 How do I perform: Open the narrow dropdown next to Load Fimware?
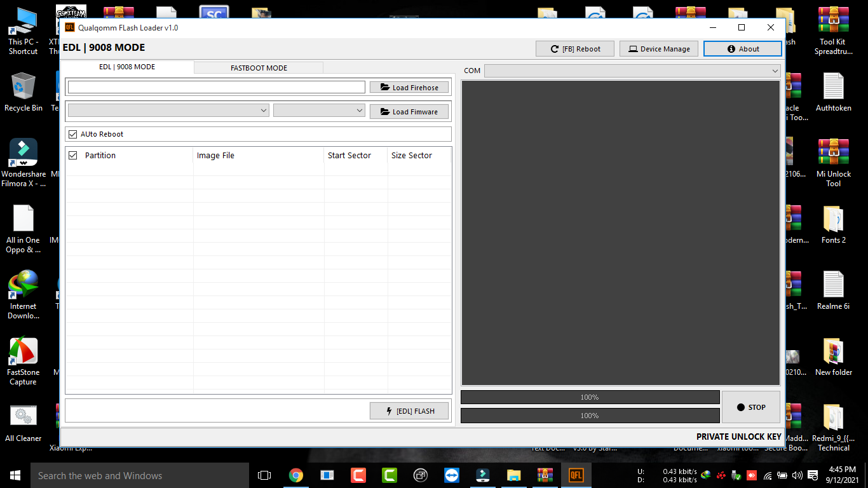click(x=319, y=111)
